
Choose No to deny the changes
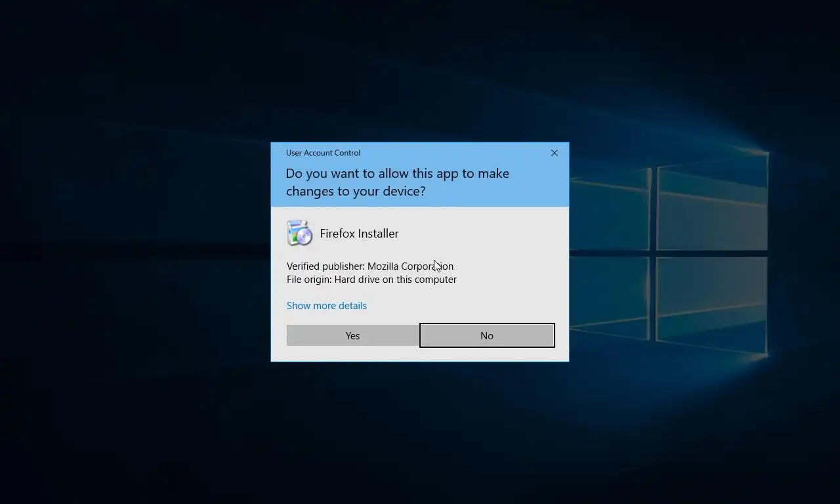pyautogui.click(x=487, y=335)
